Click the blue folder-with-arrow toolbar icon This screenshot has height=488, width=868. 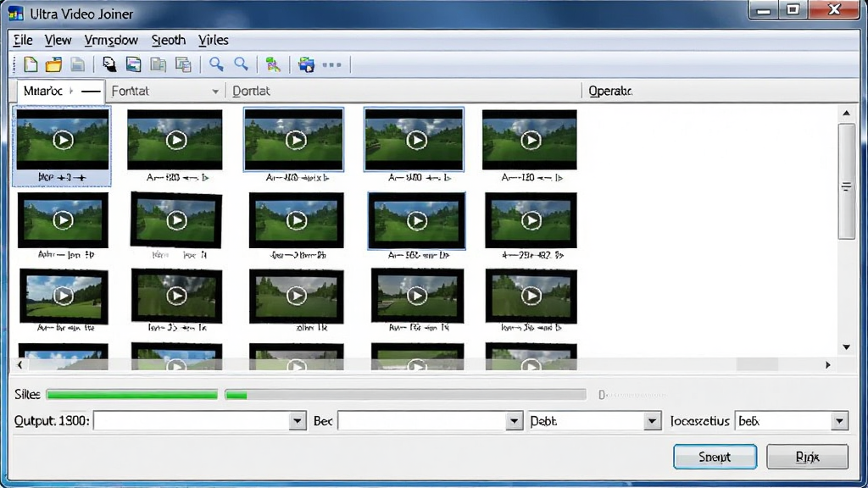306,64
